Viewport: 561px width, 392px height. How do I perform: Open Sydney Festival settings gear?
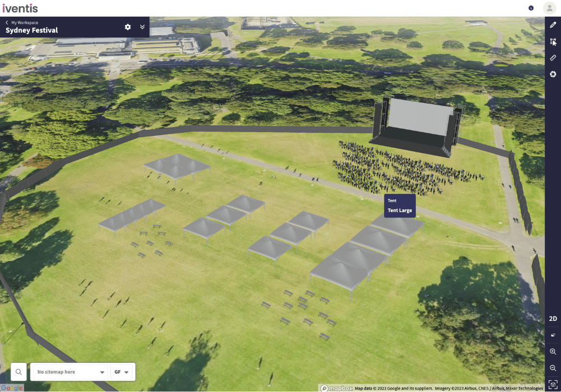(128, 27)
